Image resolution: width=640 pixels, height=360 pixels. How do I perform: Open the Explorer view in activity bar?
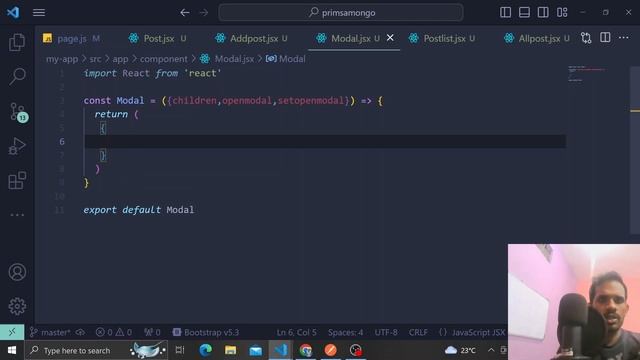[17, 42]
